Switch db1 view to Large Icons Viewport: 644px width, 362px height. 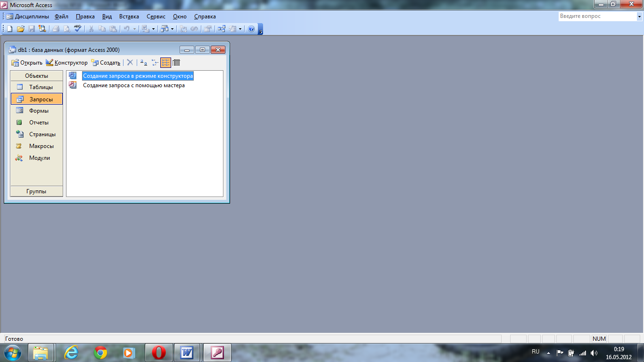coord(144,62)
